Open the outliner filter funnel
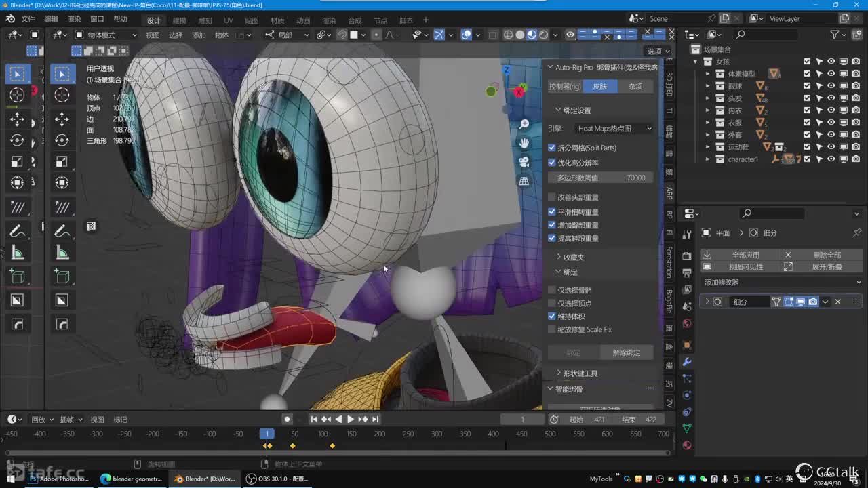The width and height of the screenshot is (868, 488). [x=835, y=35]
